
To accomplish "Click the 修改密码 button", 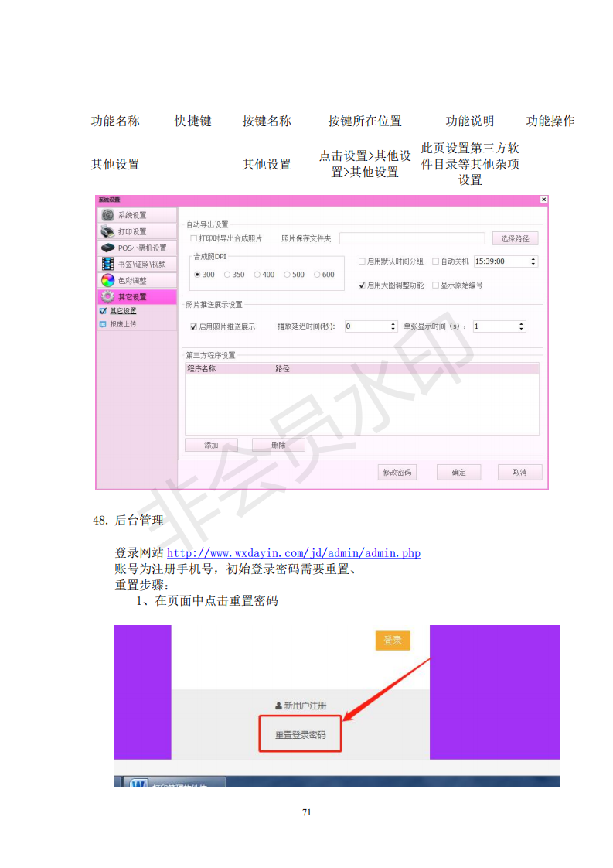I will [x=397, y=472].
